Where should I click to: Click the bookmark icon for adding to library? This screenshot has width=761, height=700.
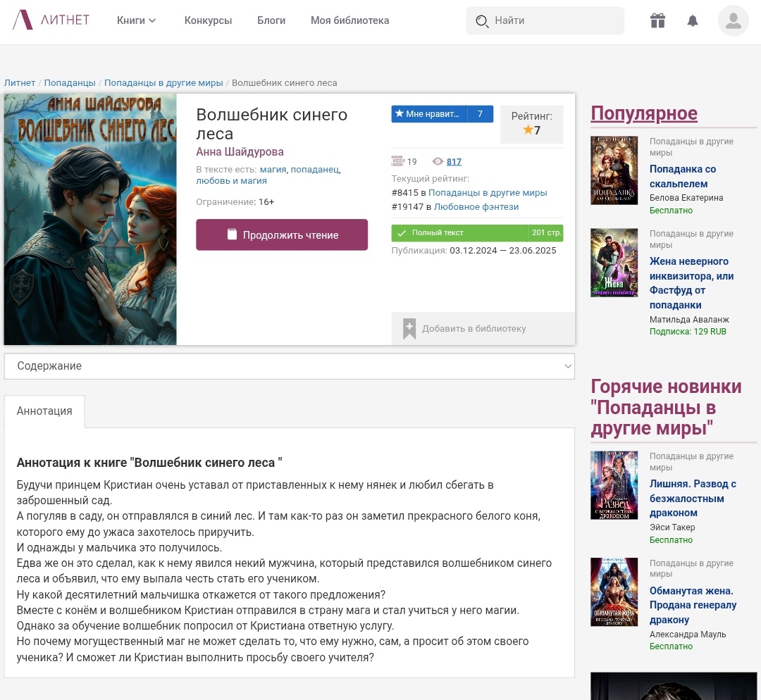pos(409,328)
